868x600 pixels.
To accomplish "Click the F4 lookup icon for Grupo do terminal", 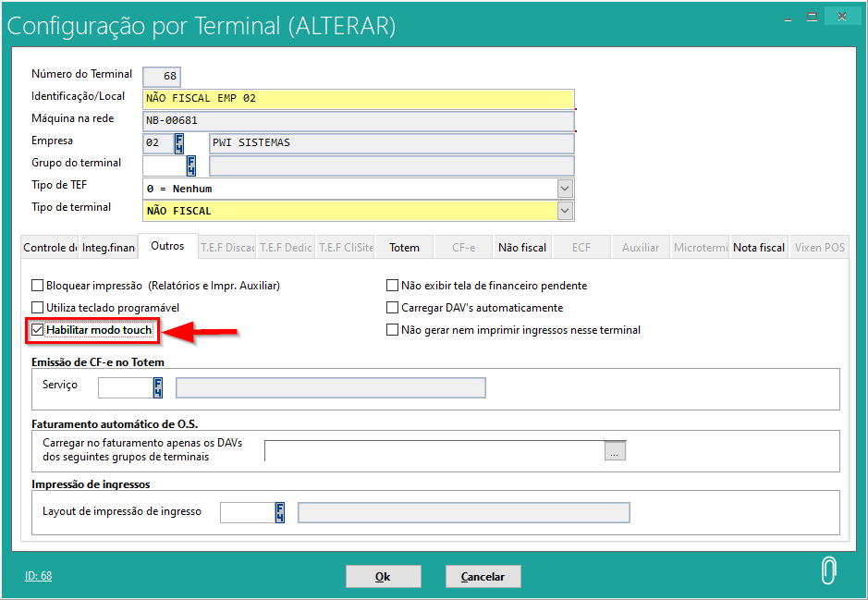I will [191, 165].
